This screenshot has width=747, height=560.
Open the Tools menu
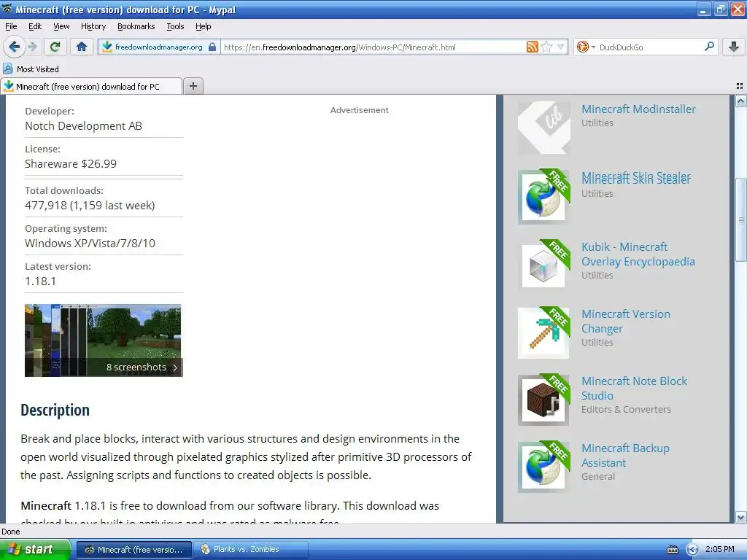click(x=175, y=26)
